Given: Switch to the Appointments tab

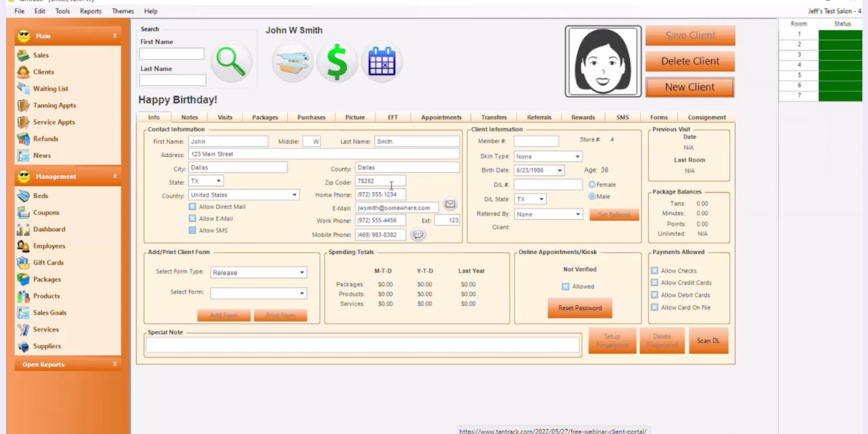Looking at the screenshot, I should coord(441,117).
